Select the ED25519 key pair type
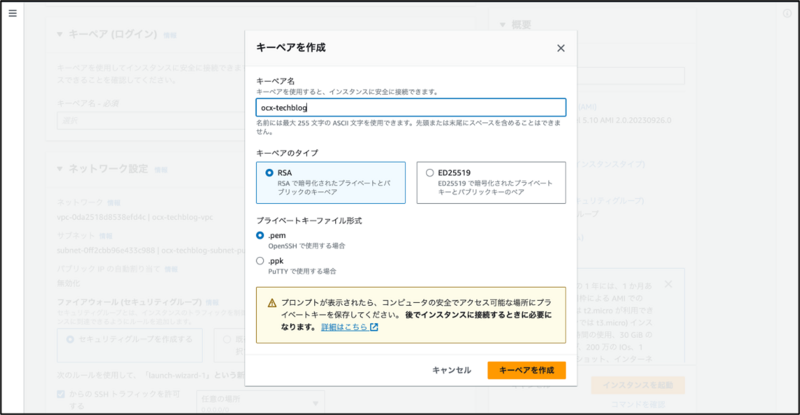The image size is (800, 415). (491, 183)
